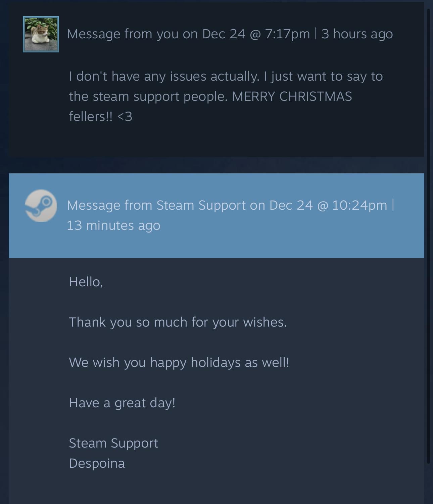Click the 'Hello,' greeting line

tap(86, 282)
